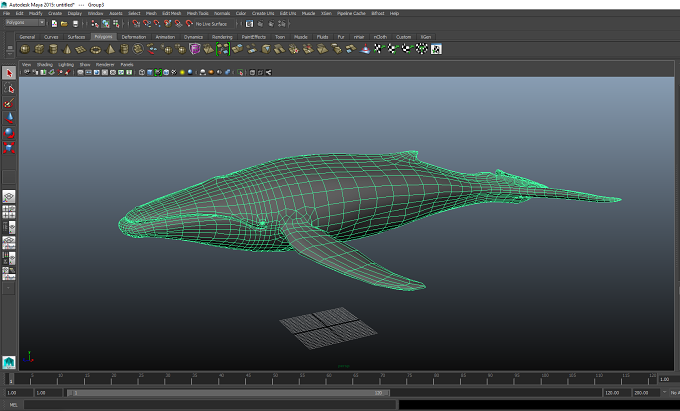Click the No Live Surface field
The width and height of the screenshot is (680, 411).
tap(211, 24)
